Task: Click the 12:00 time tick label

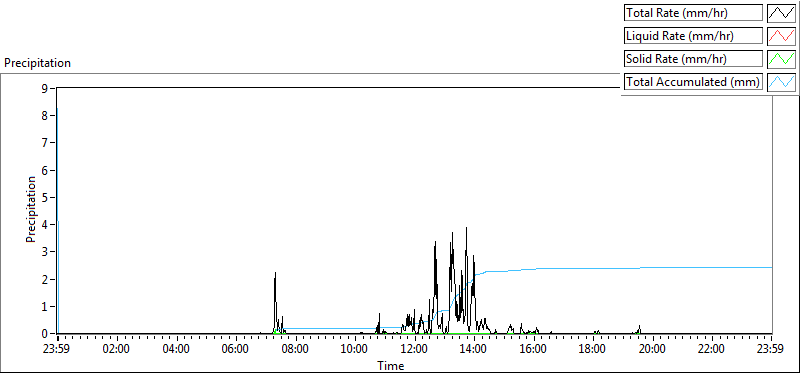Action: coord(415,350)
